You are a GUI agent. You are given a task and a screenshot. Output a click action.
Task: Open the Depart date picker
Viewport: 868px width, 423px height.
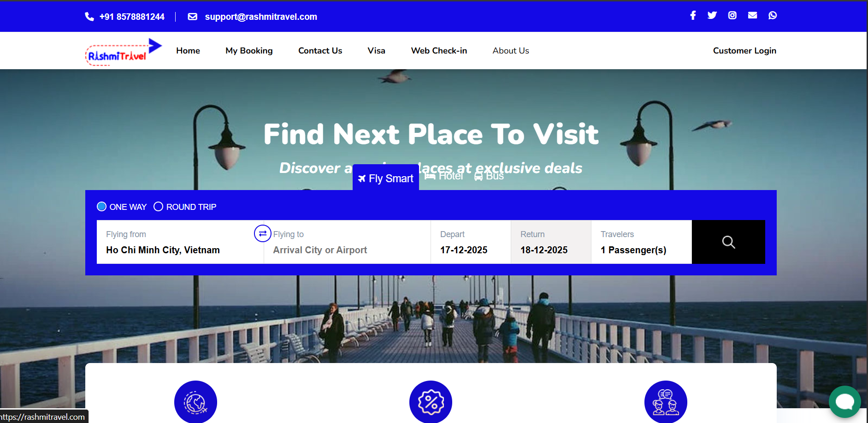coord(471,242)
